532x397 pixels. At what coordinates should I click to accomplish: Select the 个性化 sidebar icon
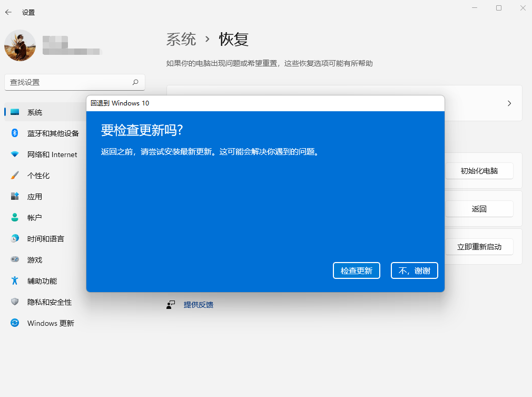coord(15,175)
